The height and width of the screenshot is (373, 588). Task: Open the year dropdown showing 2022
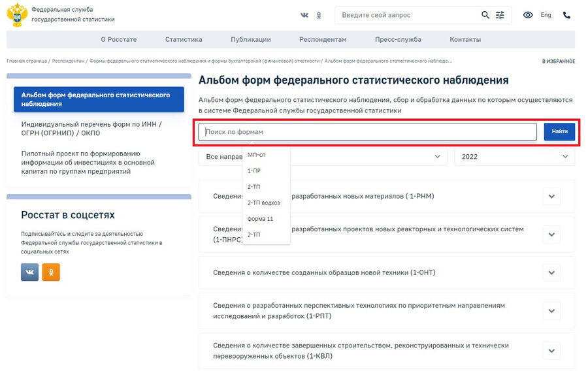click(515, 157)
